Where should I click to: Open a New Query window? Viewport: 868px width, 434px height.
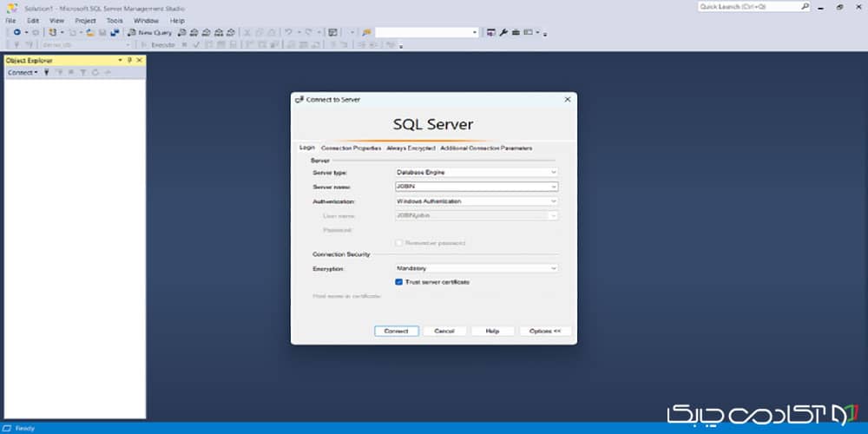(149, 33)
